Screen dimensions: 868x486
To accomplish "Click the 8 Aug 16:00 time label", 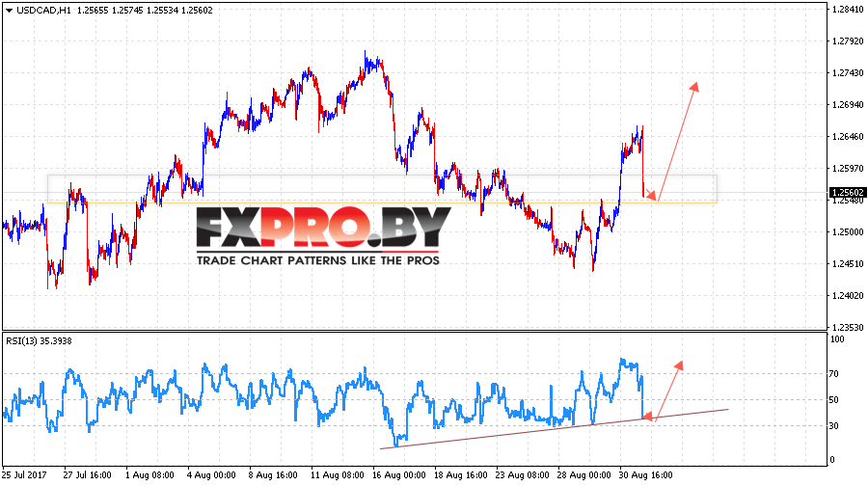I will pyautogui.click(x=273, y=475).
